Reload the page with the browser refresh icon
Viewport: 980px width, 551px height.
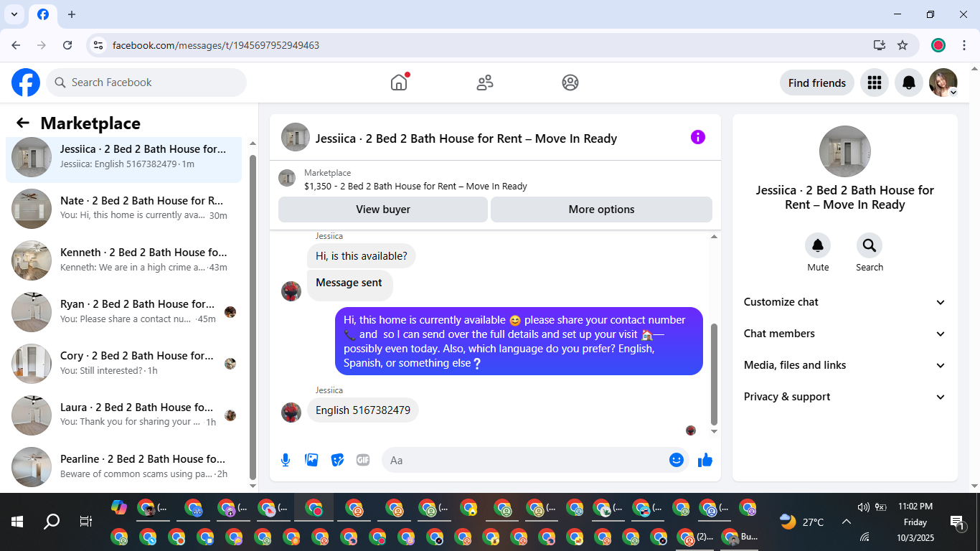coord(67,45)
